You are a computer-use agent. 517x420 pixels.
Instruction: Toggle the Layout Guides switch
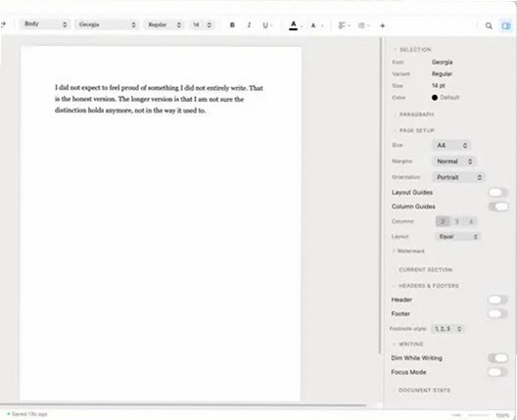tap(497, 192)
